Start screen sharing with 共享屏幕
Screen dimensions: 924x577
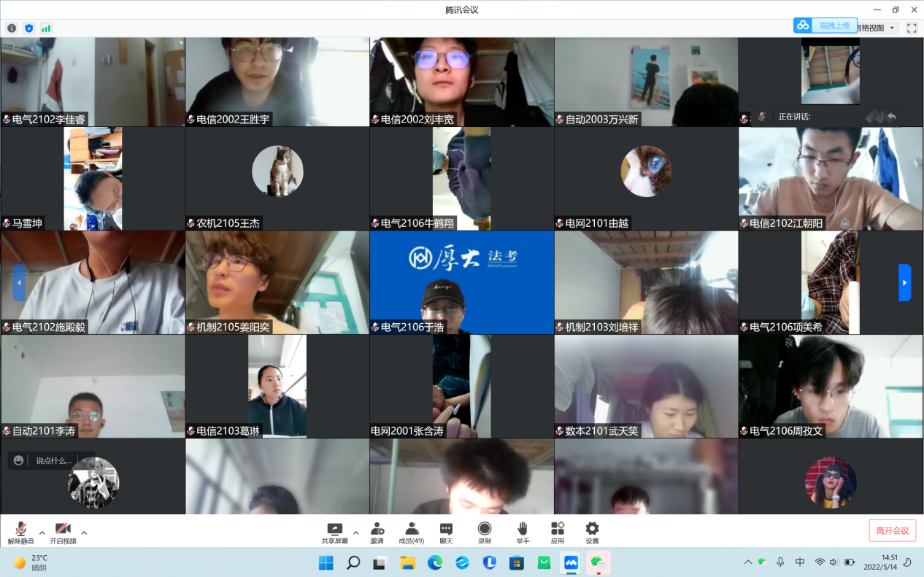[x=335, y=533]
